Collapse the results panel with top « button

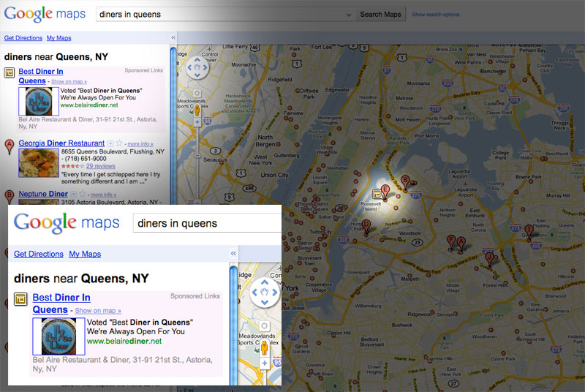[x=173, y=38]
